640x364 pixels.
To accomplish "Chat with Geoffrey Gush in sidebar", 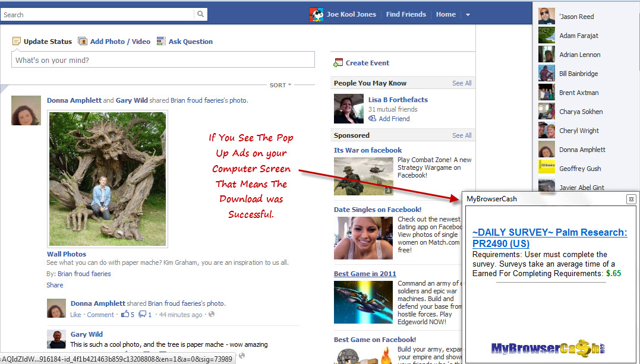I will pos(579,169).
